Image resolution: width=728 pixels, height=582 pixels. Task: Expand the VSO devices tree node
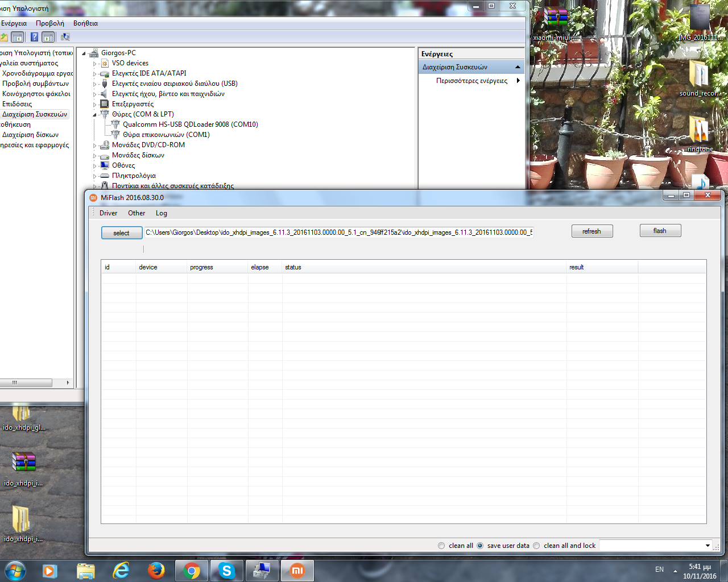[x=95, y=64]
